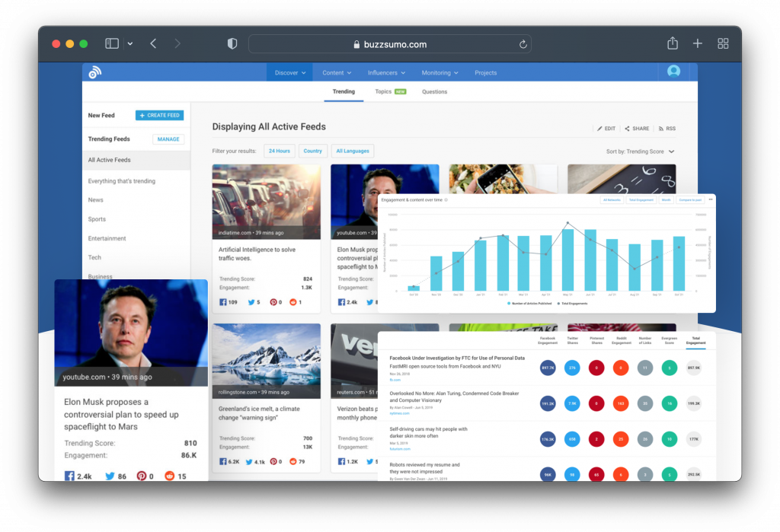Click Twitter icon on large Elon Musk card
Image resolution: width=780 pixels, height=532 pixels.
coord(110,476)
